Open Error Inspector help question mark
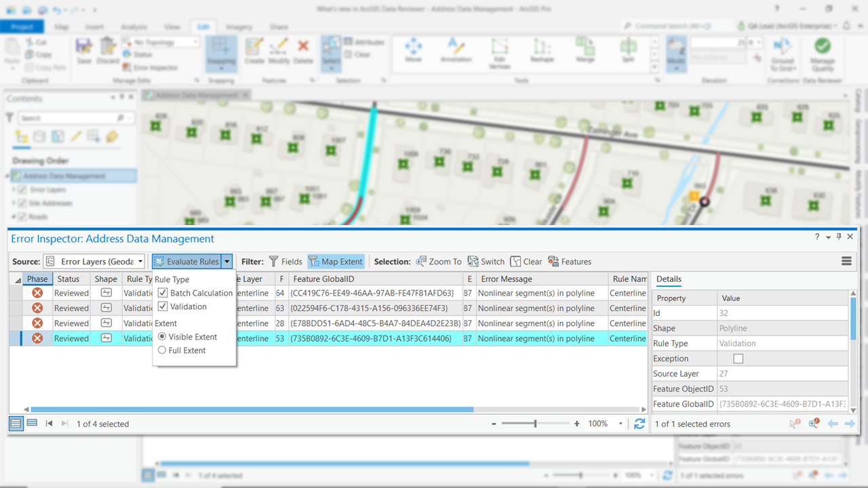 click(x=816, y=237)
